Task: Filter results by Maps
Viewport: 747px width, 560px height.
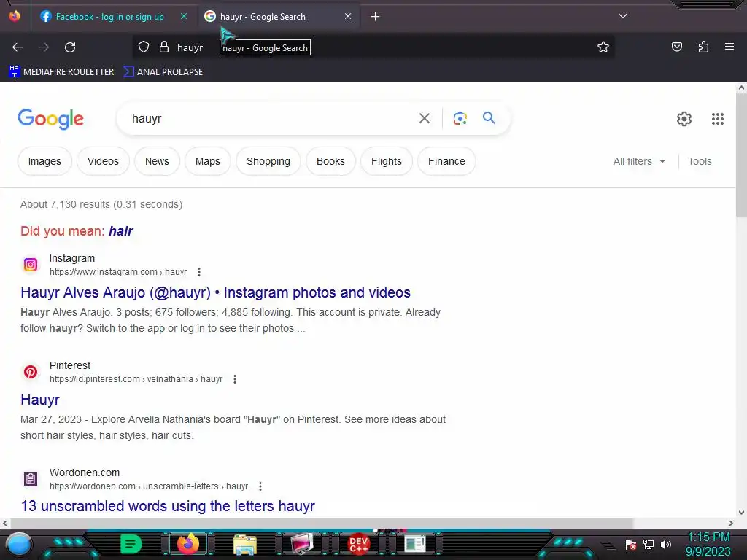Action: tap(208, 161)
